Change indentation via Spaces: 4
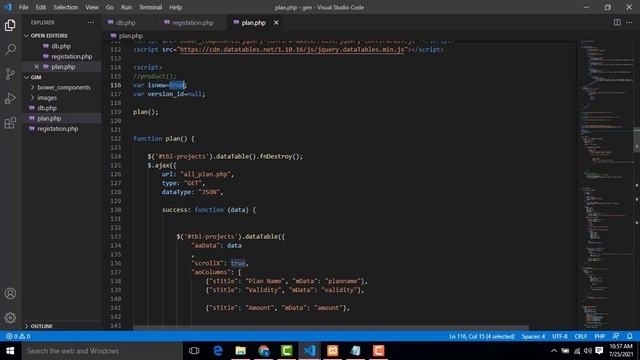Viewport: 640px width, 360px height. pyautogui.click(x=533, y=336)
